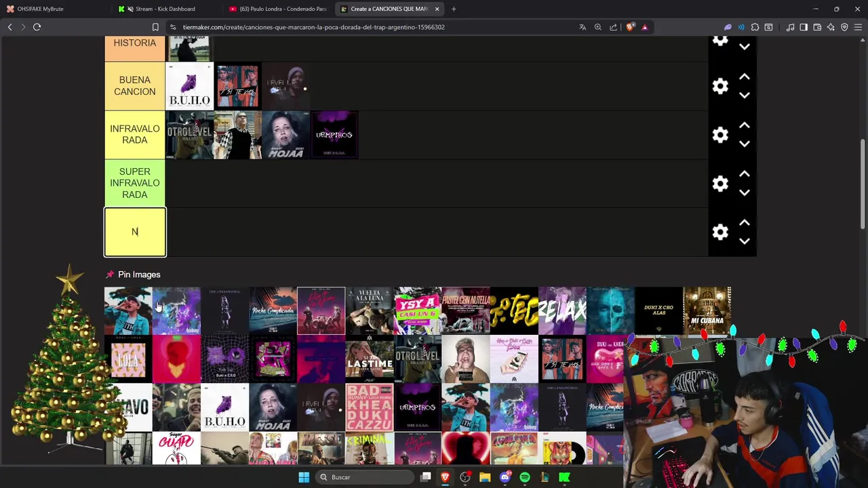
Task: Open Discord from the taskbar
Action: [505, 477]
